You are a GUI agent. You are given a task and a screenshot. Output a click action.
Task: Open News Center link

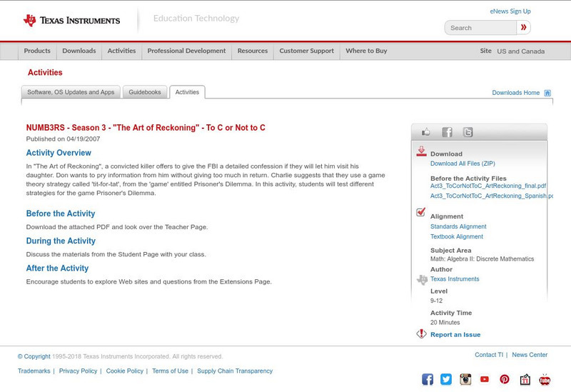pyautogui.click(x=530, y=355)
